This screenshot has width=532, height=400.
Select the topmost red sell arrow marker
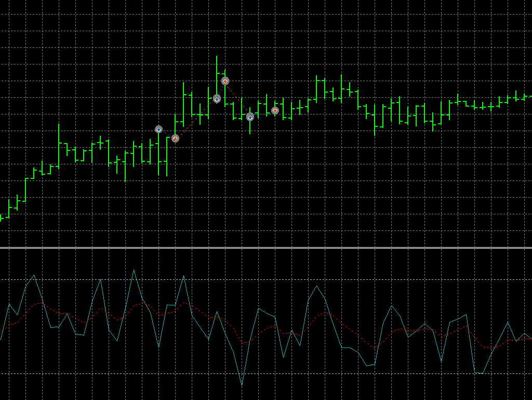(x=225, y=81)
